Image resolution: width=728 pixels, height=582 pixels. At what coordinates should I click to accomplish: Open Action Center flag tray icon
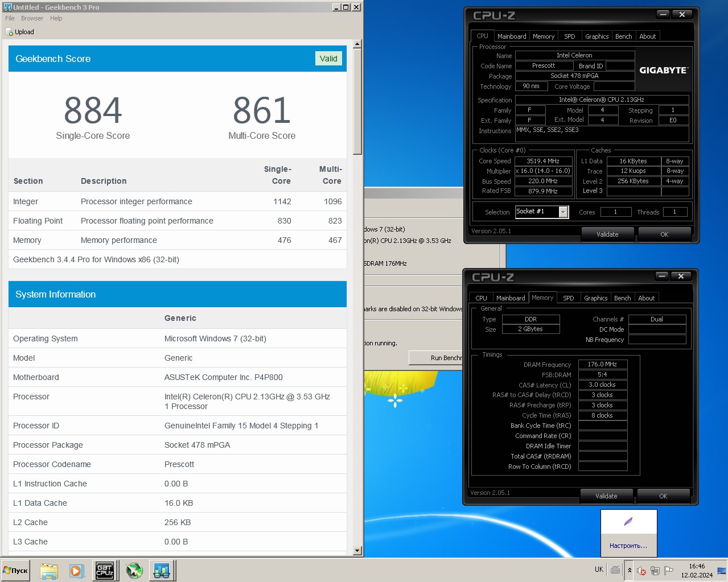point(669,570)
